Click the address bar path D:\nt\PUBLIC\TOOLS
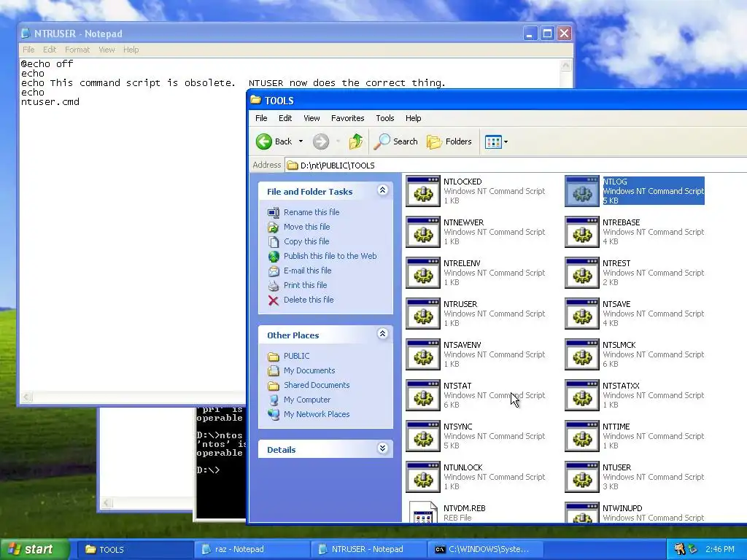This screenshot has width=747, height=560. (x=337, y=166)
